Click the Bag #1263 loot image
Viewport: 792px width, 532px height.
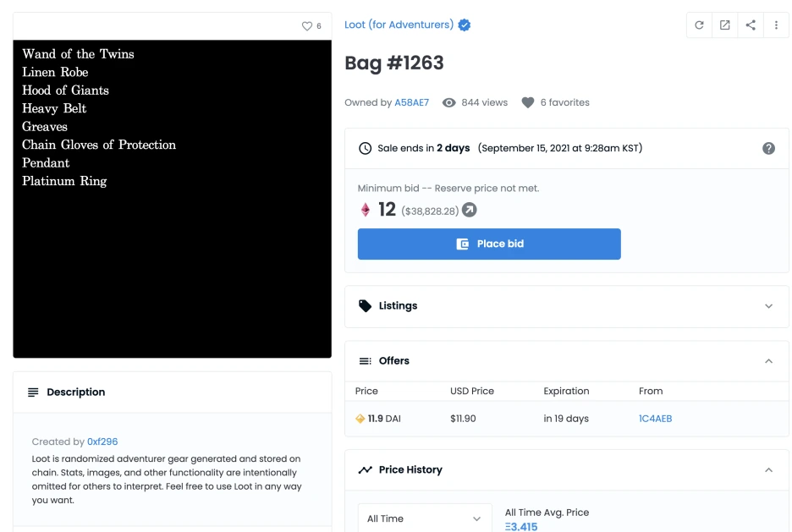(173, 199)
